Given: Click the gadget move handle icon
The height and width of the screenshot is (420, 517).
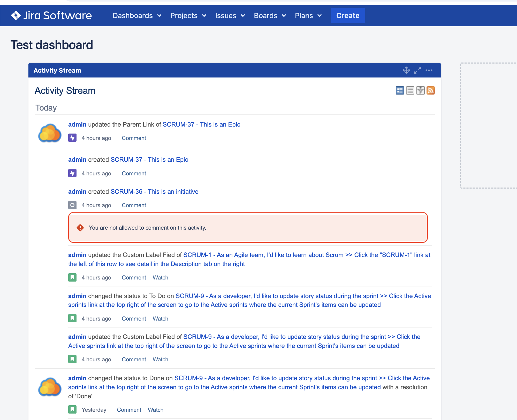Looking at the screenshot, I should click(406, 70).
